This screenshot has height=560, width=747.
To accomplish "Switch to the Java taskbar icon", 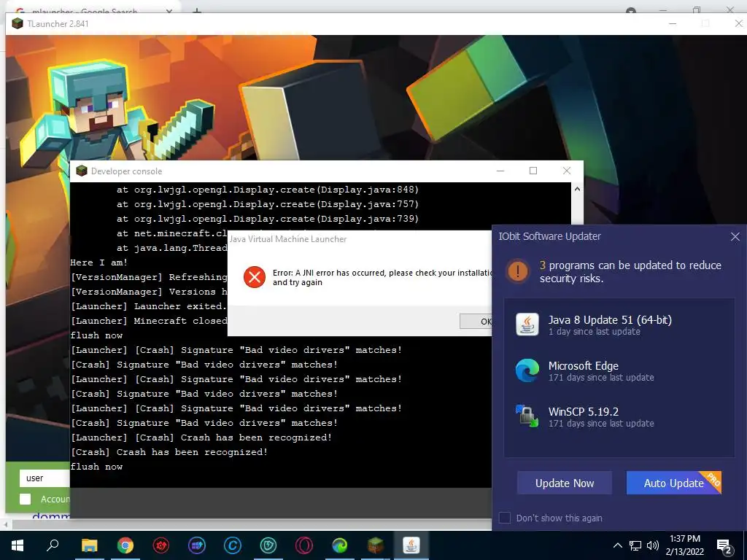I will pos(411,545).
